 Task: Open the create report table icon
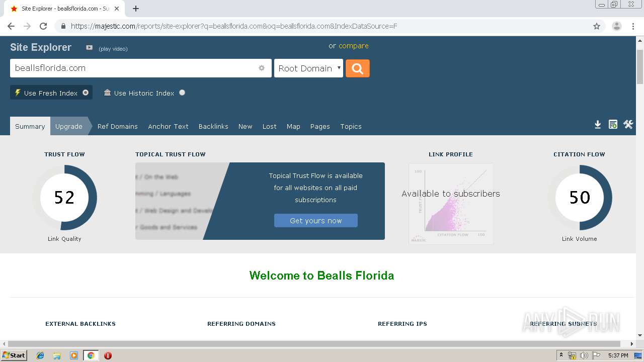coord(613,125)
